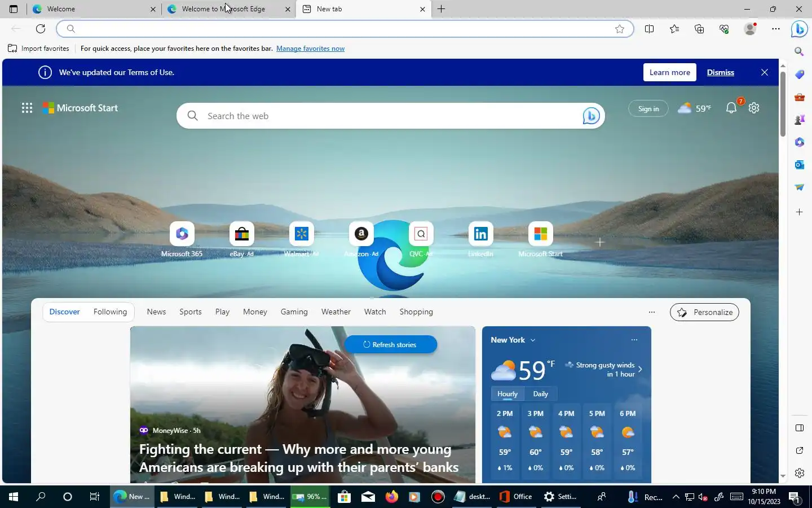Select Hourly forecast toggle
This screenshot has height=508, width=812.
[x=507, y=394]
